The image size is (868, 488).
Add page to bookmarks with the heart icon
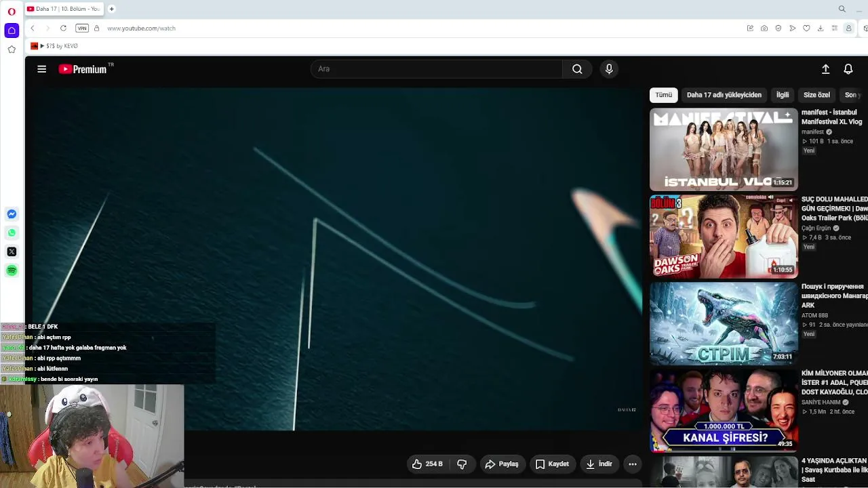tap(806, 28)
